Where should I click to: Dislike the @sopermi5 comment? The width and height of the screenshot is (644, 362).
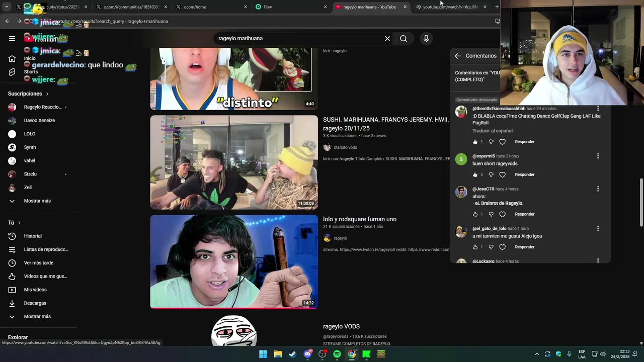[x=491, y=174]
